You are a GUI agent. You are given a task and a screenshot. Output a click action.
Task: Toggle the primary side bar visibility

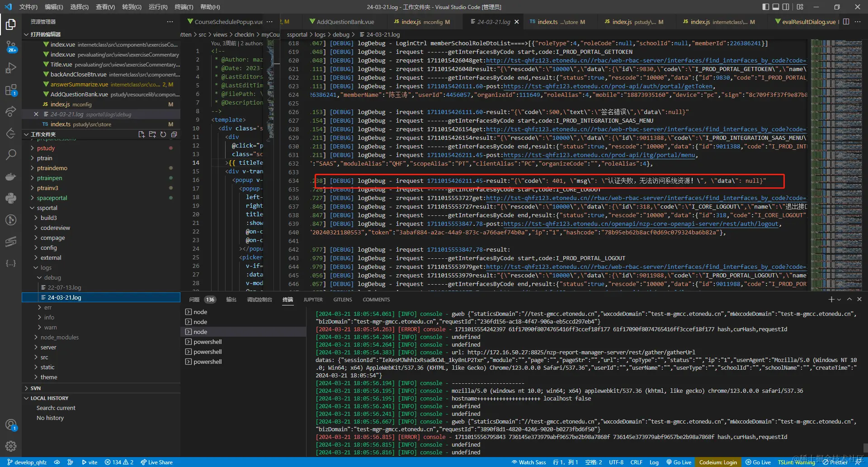(x=765, y=7)
